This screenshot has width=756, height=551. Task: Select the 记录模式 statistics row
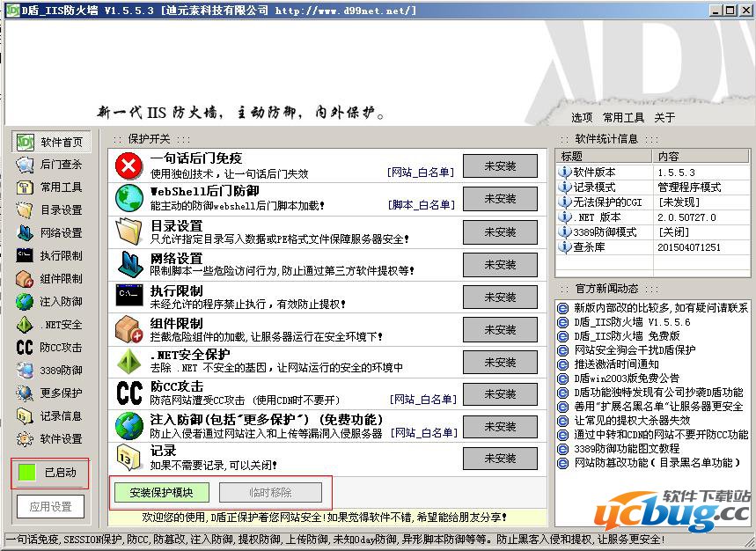click(x=653, y=187)
